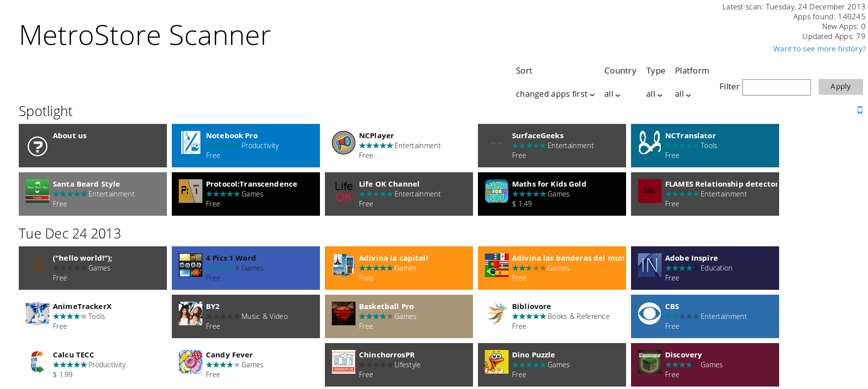Click the Santa Beard Style app icon
Viewport: 868px width, 389px height.
(38, 191)
